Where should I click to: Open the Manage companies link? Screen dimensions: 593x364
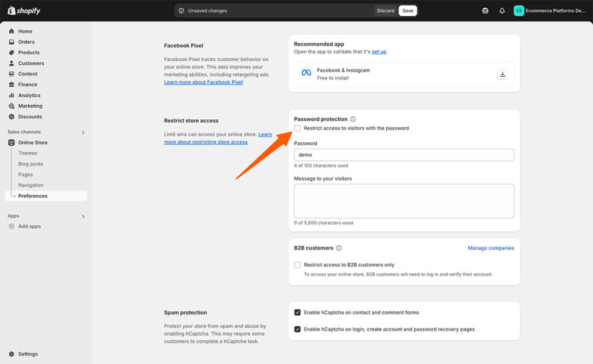[x=490, y=248]
